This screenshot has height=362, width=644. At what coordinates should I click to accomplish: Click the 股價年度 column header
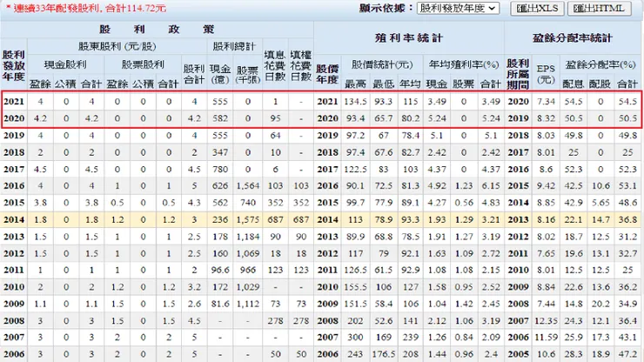[x=327, y=74]
